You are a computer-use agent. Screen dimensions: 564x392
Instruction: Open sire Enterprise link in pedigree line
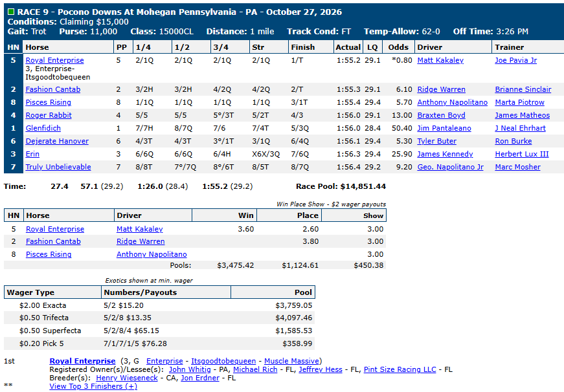(x=164, y=361)
